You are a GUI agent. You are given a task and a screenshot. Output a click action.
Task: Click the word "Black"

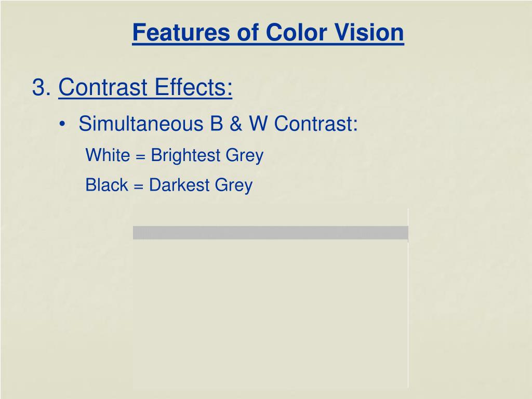pos(107,185)
